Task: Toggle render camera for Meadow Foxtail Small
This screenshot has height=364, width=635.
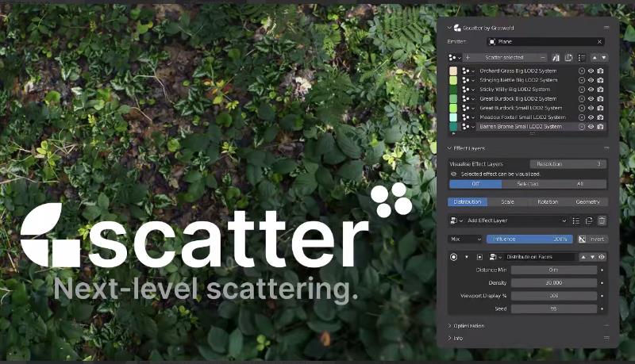Action: (x=600, y=117)
